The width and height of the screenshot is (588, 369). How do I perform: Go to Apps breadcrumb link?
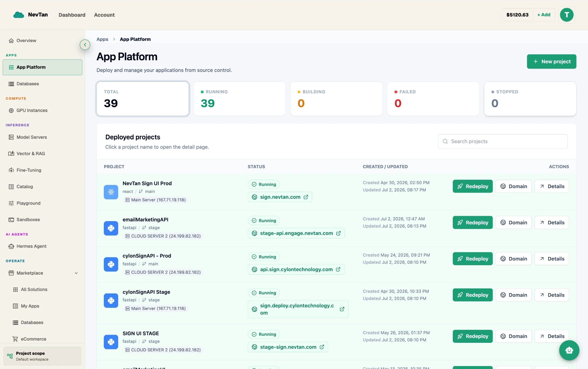coord(102,39)
